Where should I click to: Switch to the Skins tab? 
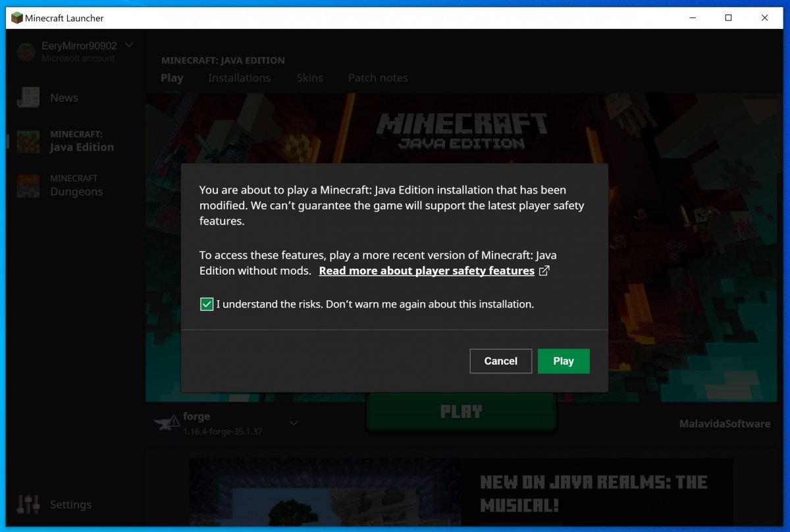pyautogui.click(x=309, y=78)
